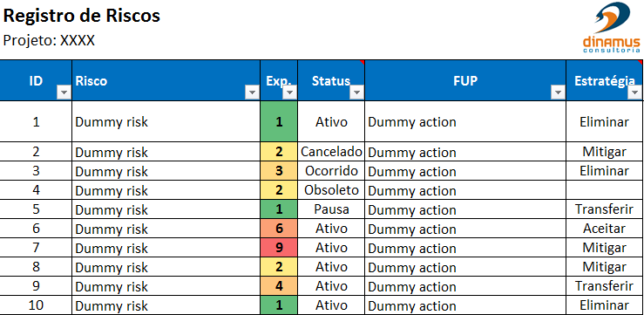The width and height of the screenshot is (644, 315).
Task: Open the Risco column filter dropdown
Action: coord(252,93)
